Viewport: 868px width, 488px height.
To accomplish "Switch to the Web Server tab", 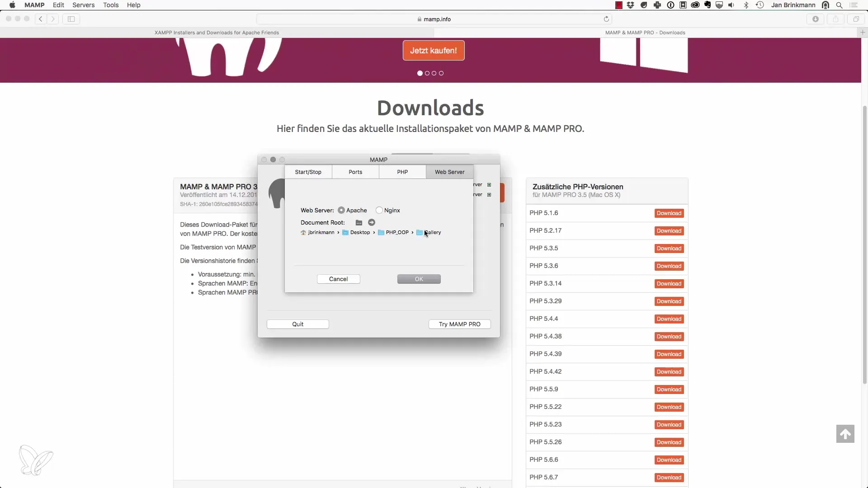I will click(449, 172).
